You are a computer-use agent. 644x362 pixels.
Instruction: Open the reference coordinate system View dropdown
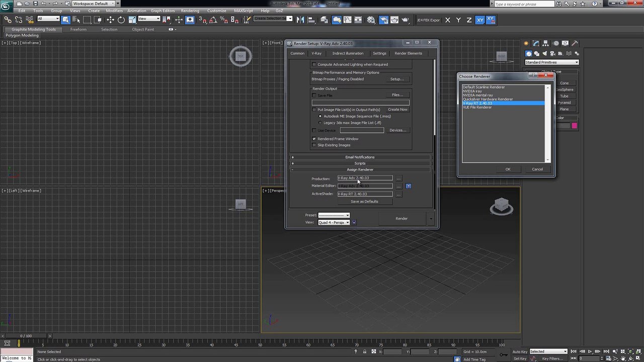point(149,19)
